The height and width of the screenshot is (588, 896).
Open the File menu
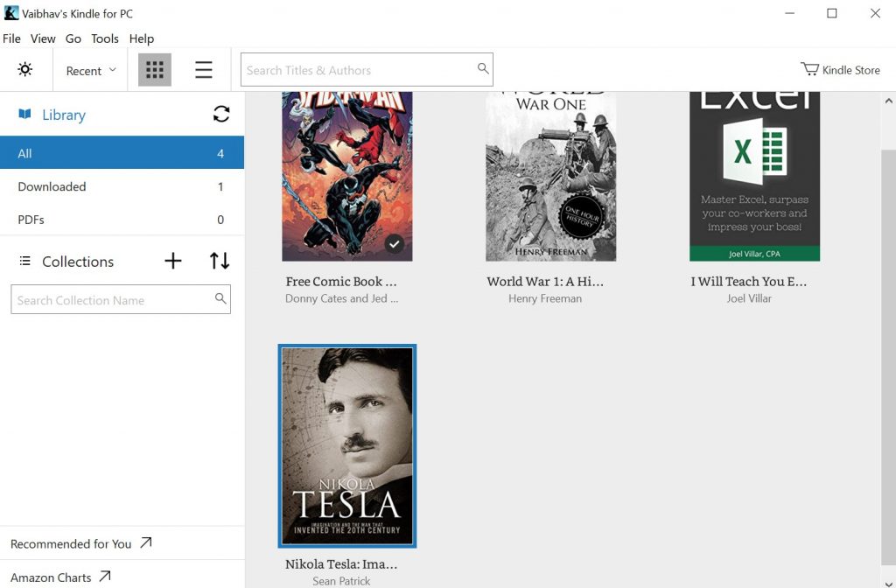click(11, 38)
